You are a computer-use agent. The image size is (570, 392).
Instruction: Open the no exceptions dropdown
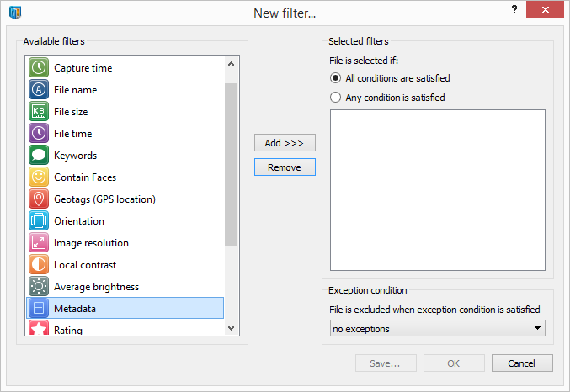437,328
